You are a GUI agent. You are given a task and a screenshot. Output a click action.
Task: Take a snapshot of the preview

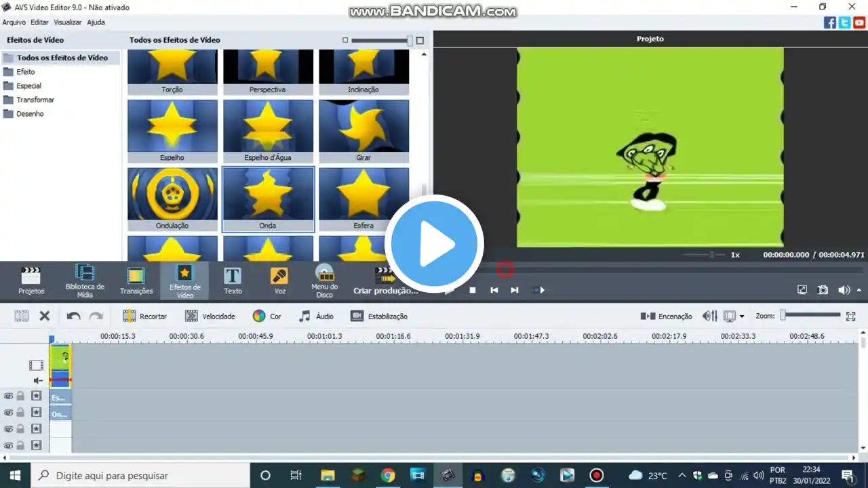pos(823,290)
